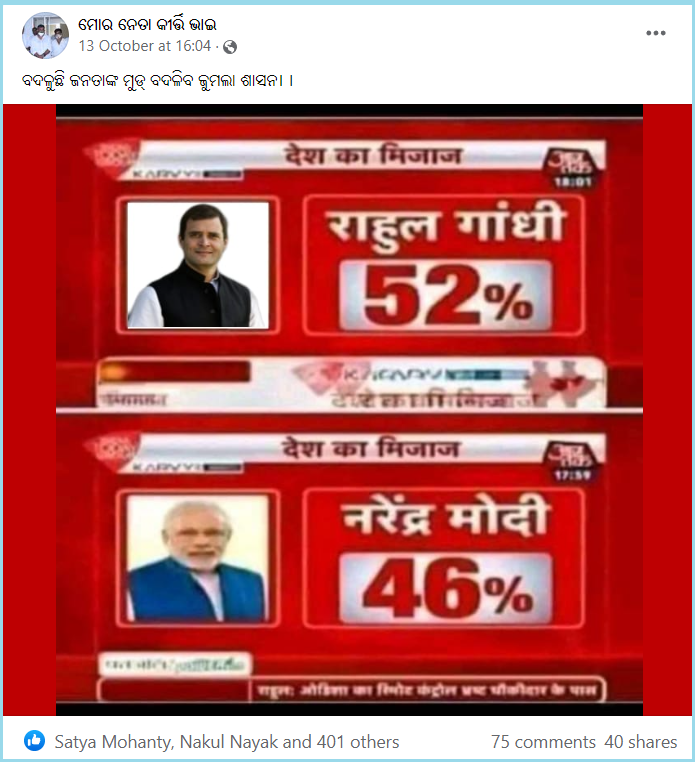
Task: Click the lower Aaj Tak logo with 17:59
Action: click(572, 460)
